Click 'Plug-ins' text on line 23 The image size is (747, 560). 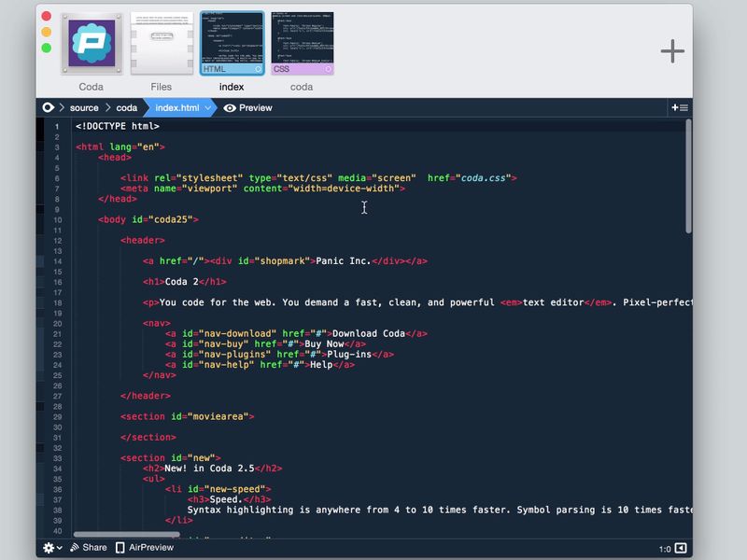349,355
